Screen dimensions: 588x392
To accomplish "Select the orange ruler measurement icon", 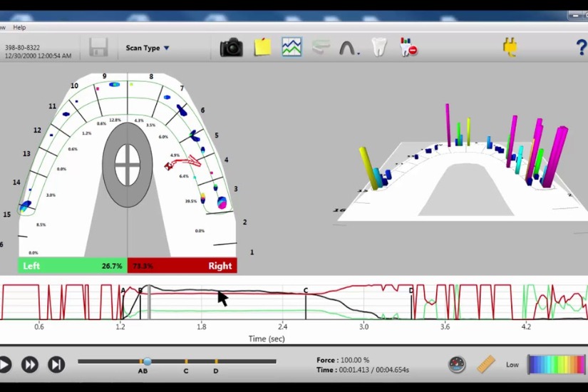I will click(486, 364).
